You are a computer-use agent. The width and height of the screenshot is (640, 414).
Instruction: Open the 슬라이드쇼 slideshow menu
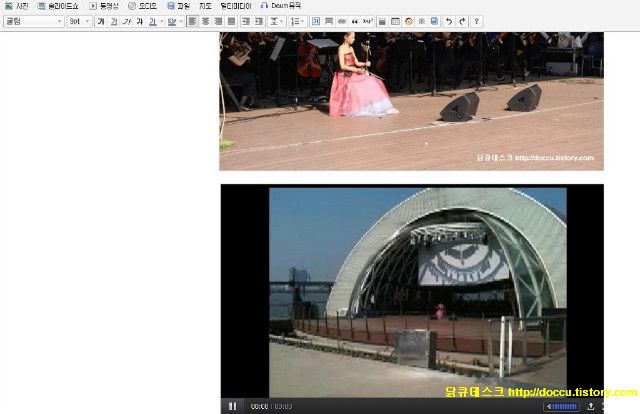point(58,6)
